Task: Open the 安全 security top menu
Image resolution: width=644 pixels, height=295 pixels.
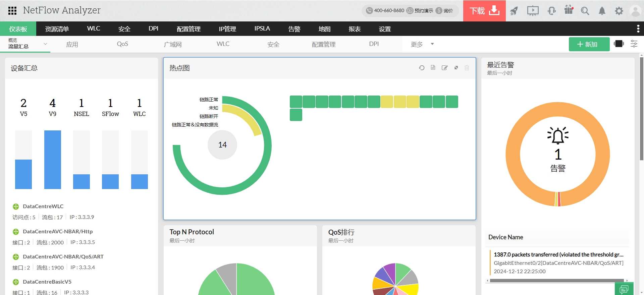Action: [x=124, y=29]
